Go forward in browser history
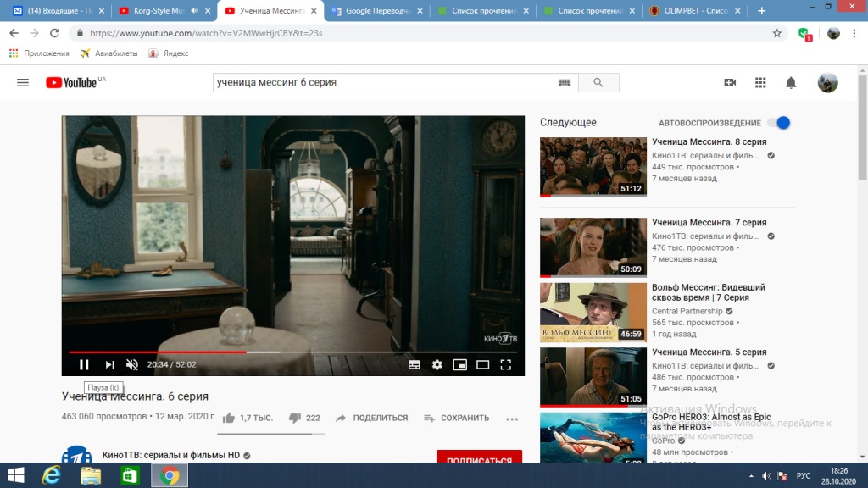Viewport: 868px width, 488px height. [34, 33]
